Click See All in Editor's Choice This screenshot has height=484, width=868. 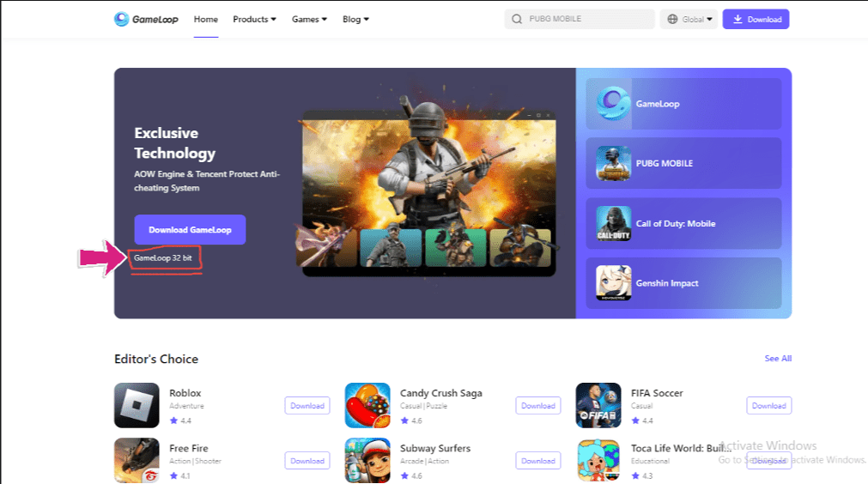[778, 359]
